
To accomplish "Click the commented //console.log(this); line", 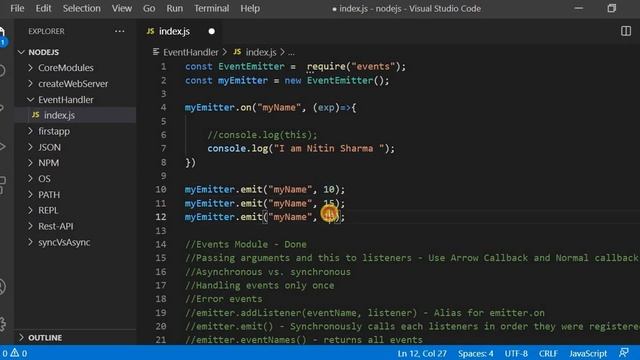I will [x=262, y=135].
